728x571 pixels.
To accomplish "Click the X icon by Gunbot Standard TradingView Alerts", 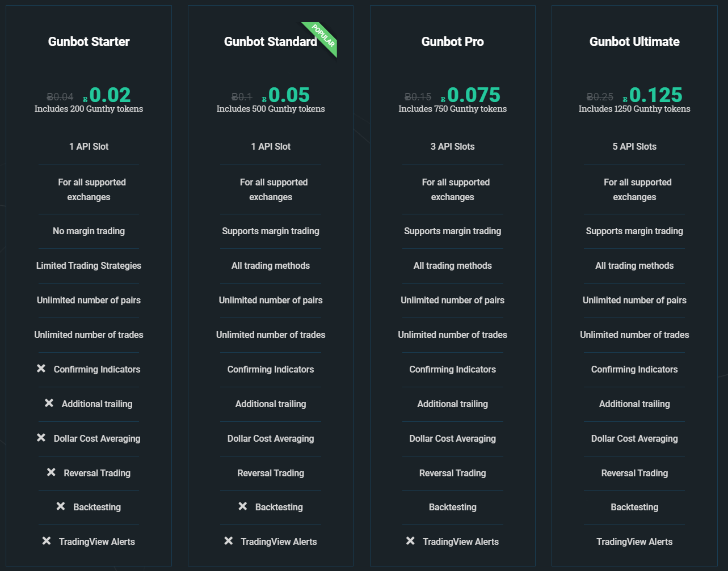I will pyautogui.click(x=228, y=541).
